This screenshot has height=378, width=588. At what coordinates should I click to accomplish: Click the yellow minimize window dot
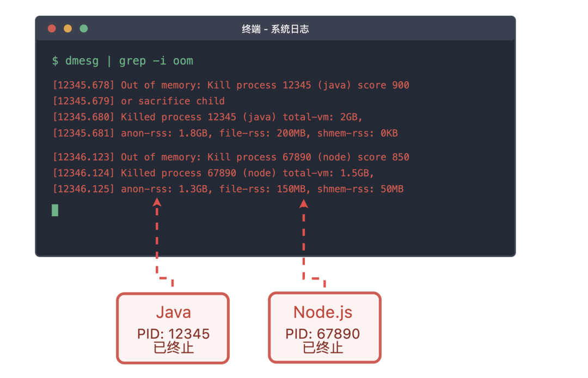(68, 28)
